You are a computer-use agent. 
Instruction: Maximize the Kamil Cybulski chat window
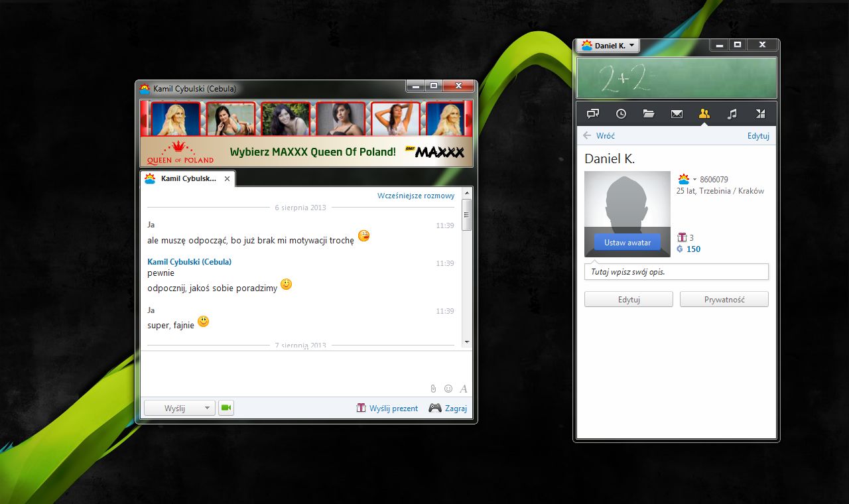coord(434,86)
